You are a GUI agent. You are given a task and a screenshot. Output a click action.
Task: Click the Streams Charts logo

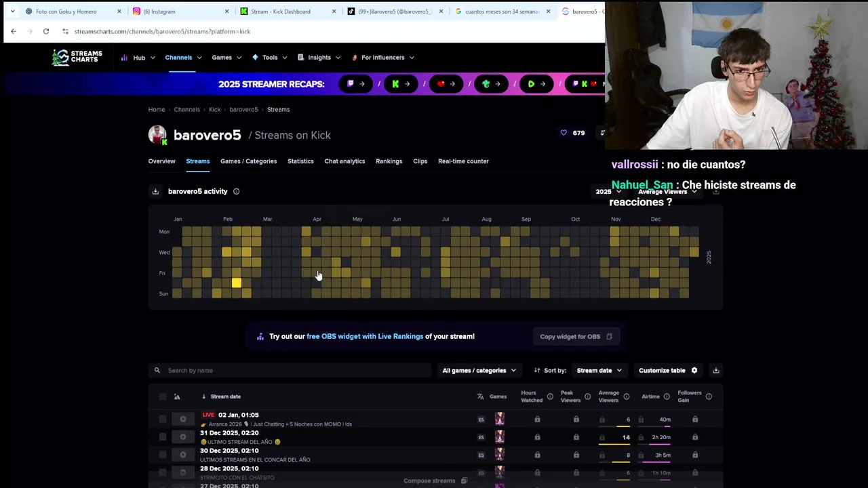click(x=77, y=58)
